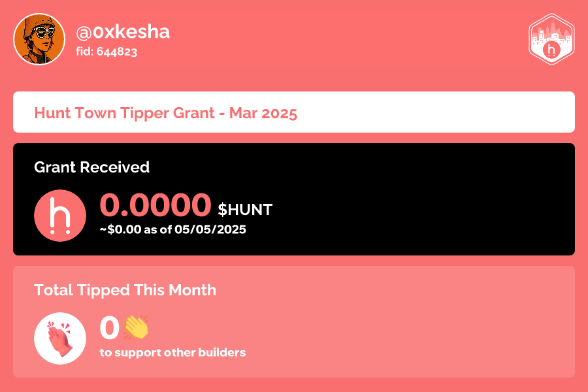Click the 0.0000 grant amount

[155, 204]
